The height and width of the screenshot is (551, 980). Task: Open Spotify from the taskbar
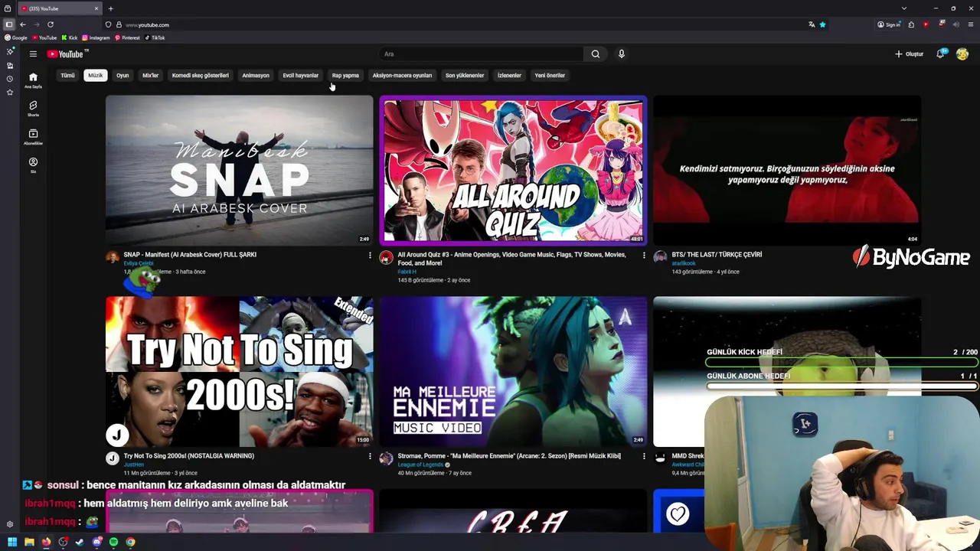[113, 542]
